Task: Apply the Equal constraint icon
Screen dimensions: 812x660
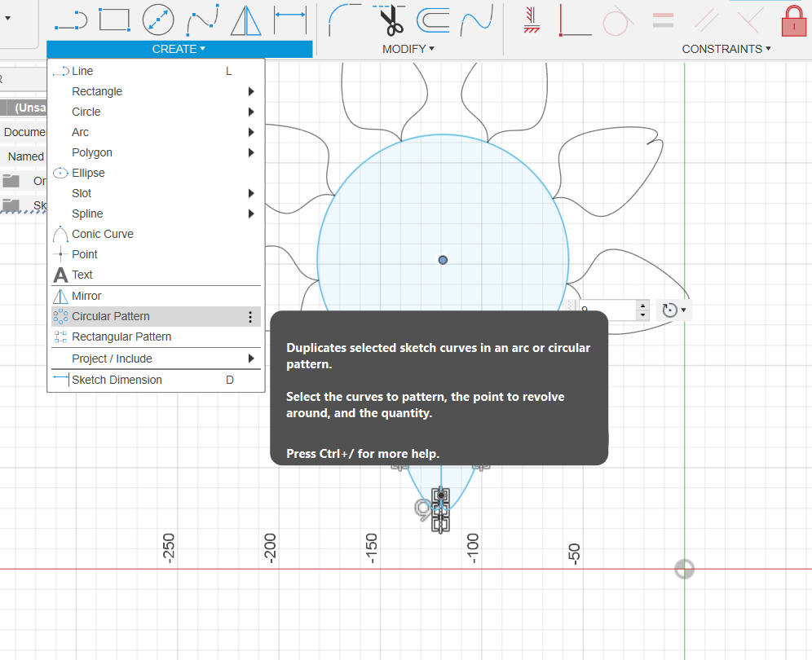Action: pos(663,20)
